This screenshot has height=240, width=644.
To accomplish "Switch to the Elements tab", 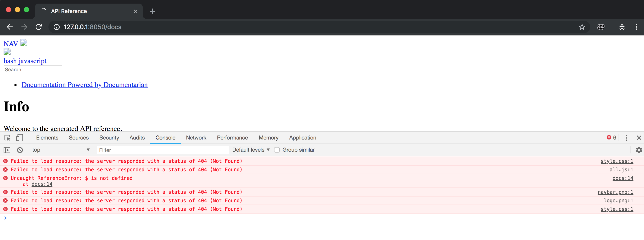I will click(x=47, y=138).
